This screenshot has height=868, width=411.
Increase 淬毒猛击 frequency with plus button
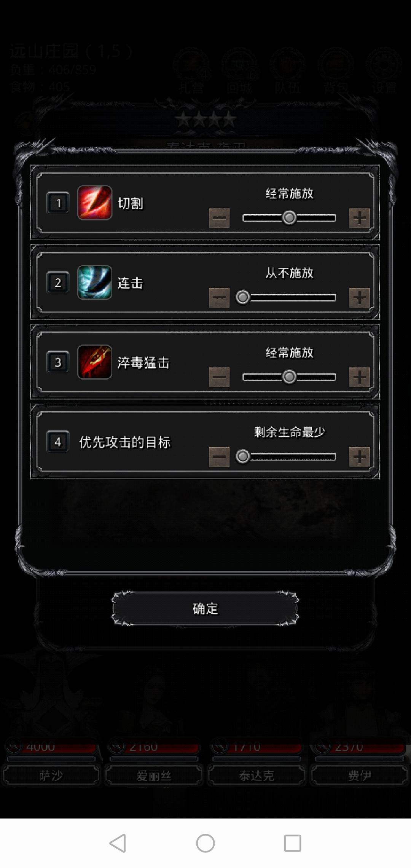pos(360,377)
